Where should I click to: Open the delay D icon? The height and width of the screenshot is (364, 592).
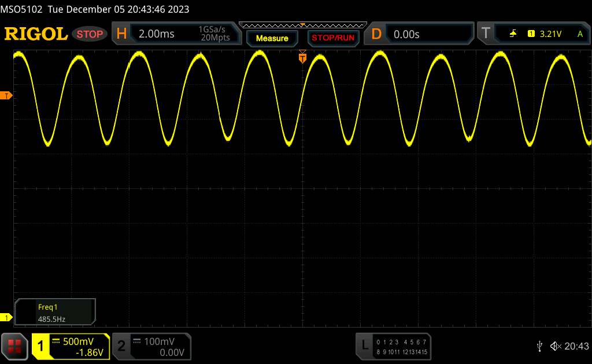tap(376, 34)
